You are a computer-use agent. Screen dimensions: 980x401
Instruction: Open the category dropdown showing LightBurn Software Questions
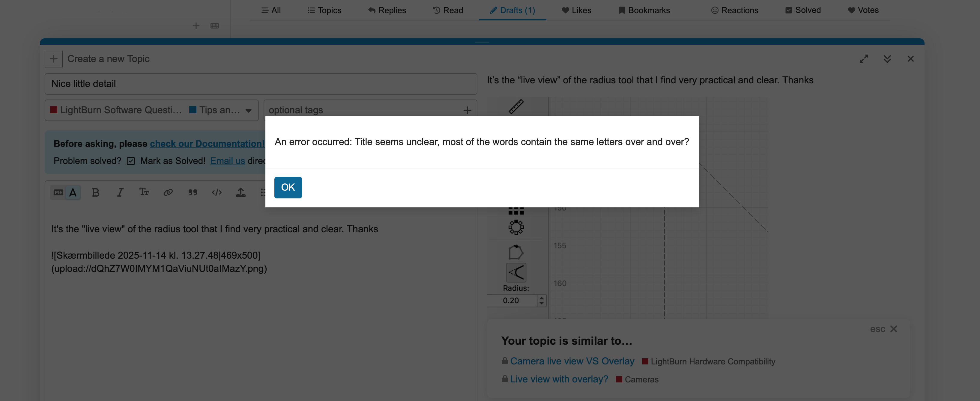point(151,110)
